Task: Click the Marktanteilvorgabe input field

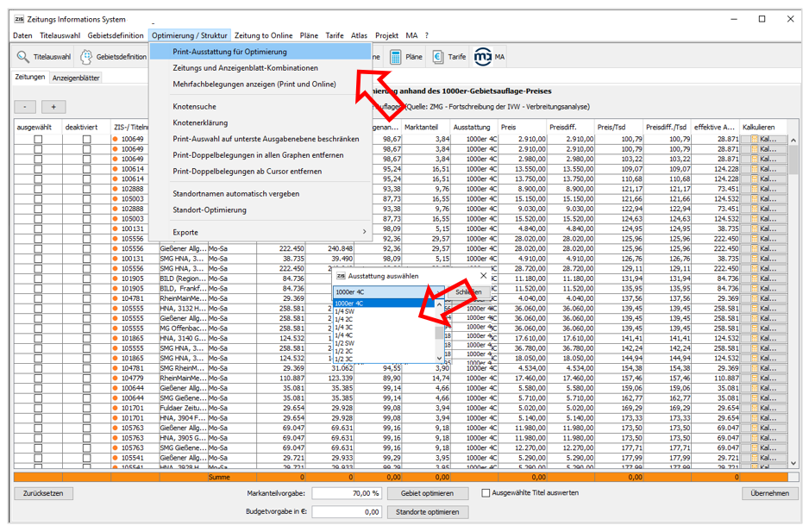Action: click(347, 493)
